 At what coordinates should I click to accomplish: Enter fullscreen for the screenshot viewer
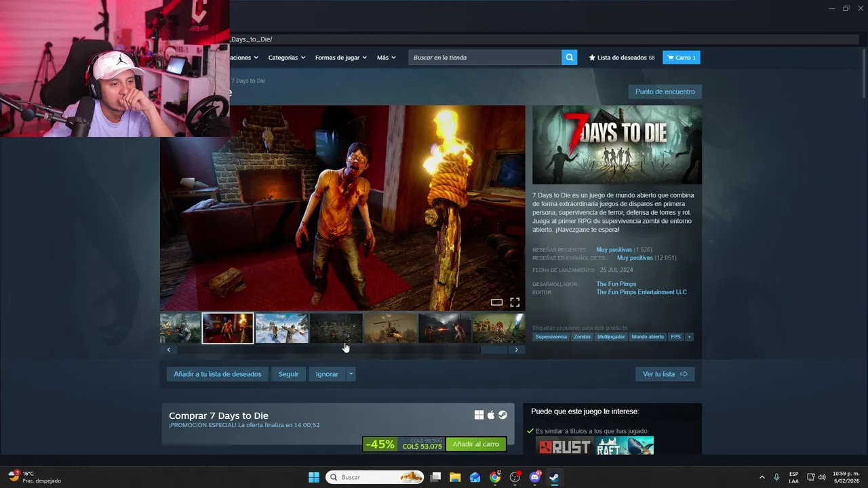point(515,302)
